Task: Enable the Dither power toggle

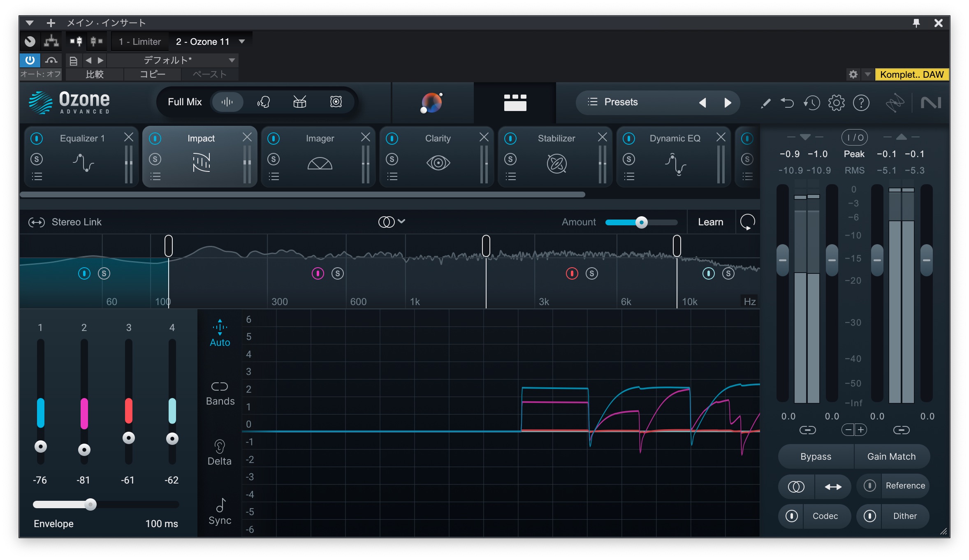Action: click(x=869, y=516)
